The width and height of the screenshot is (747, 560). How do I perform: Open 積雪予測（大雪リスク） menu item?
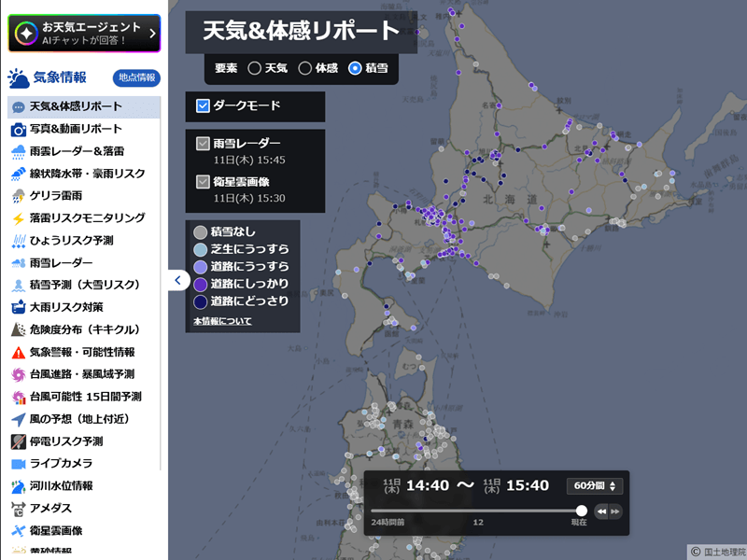84,285
